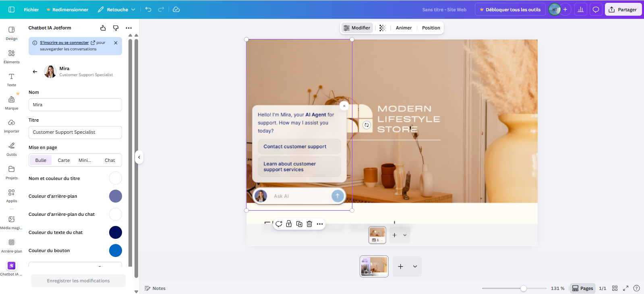This screenshot has width=644, height=294.
Task: Delete the selected element with trash
Action: (x=309, y=224)
